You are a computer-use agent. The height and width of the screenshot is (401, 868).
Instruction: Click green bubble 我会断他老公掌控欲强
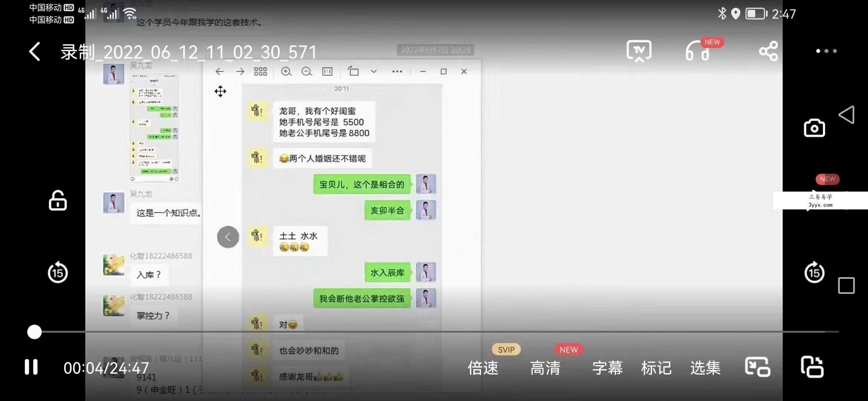pyautogui.click(x=362, y=299)
